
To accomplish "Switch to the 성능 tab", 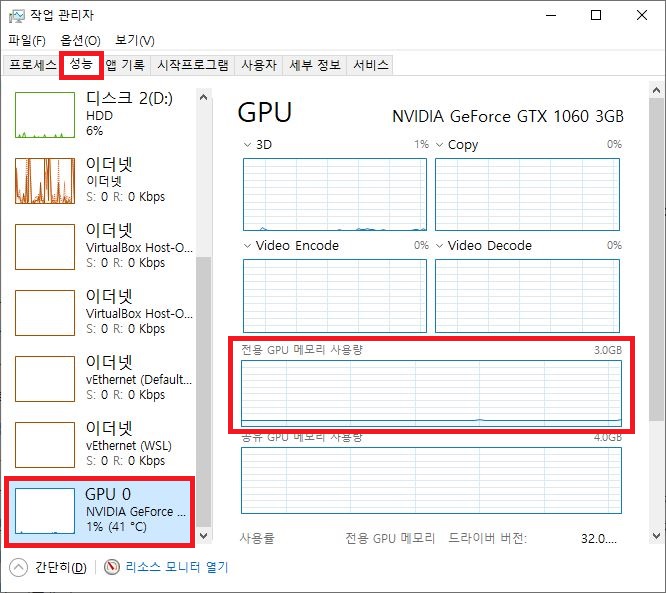I will [81, 65].
